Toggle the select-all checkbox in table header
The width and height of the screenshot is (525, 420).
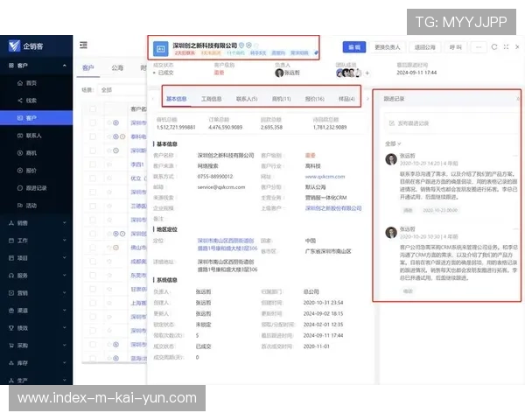93,108
